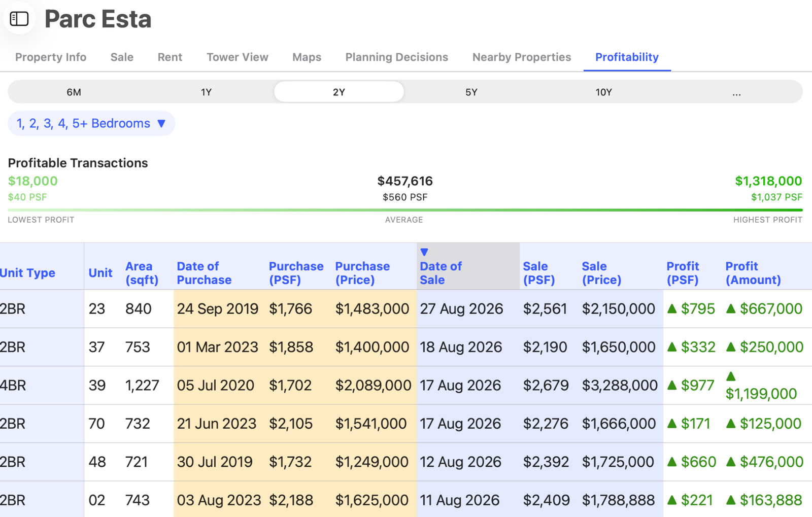Click the lowest profit value $18,000
The image size is (812, 517).
click(33, 181)
